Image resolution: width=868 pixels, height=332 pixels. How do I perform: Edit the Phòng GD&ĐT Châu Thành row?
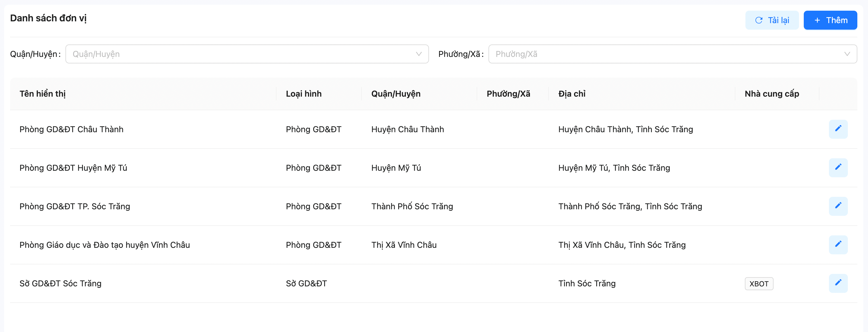[838, 129]
